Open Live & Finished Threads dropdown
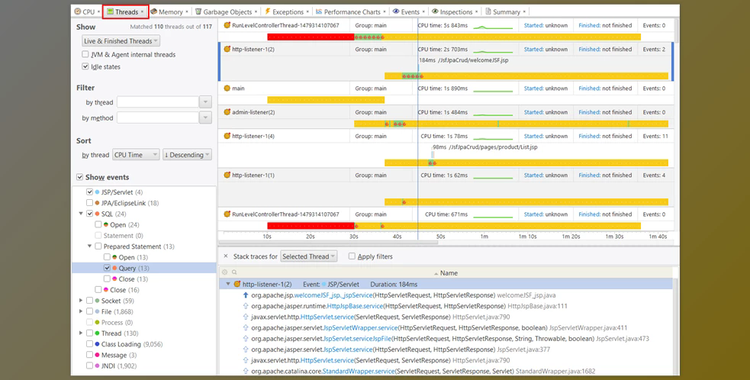The height and width of the screenshot is (380, 750). point(121,41)
